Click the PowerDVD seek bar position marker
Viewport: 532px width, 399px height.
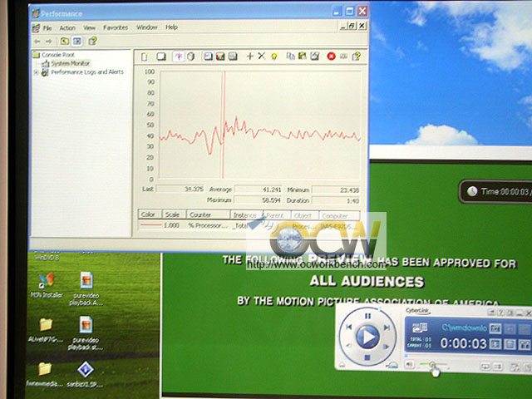coord(406,355)
